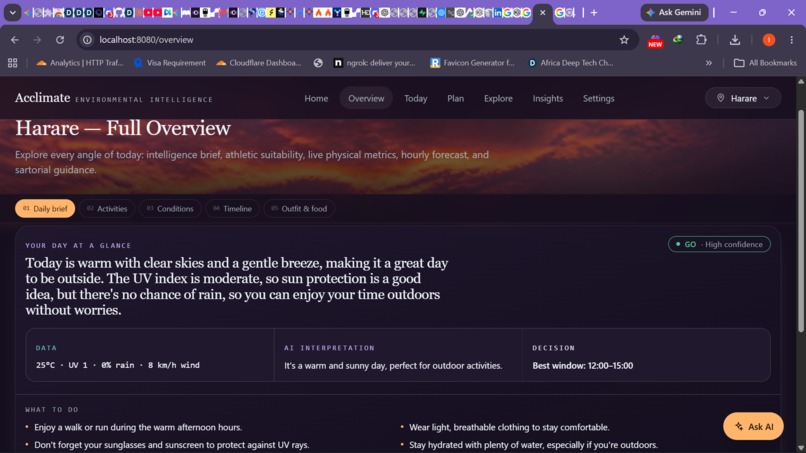This screenshot has height=453, width=806.
Task: Click the sunglasses and sunscreen bullet
Action: 172,445
